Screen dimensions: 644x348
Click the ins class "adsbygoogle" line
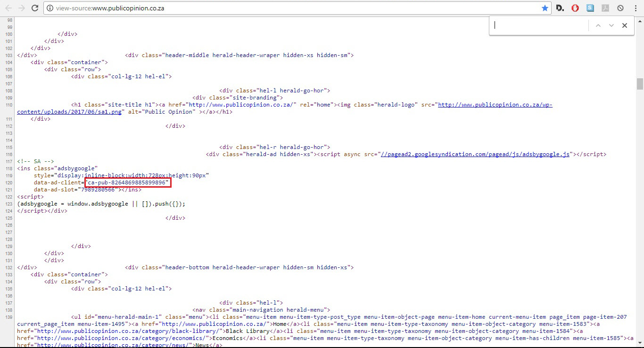58,168
